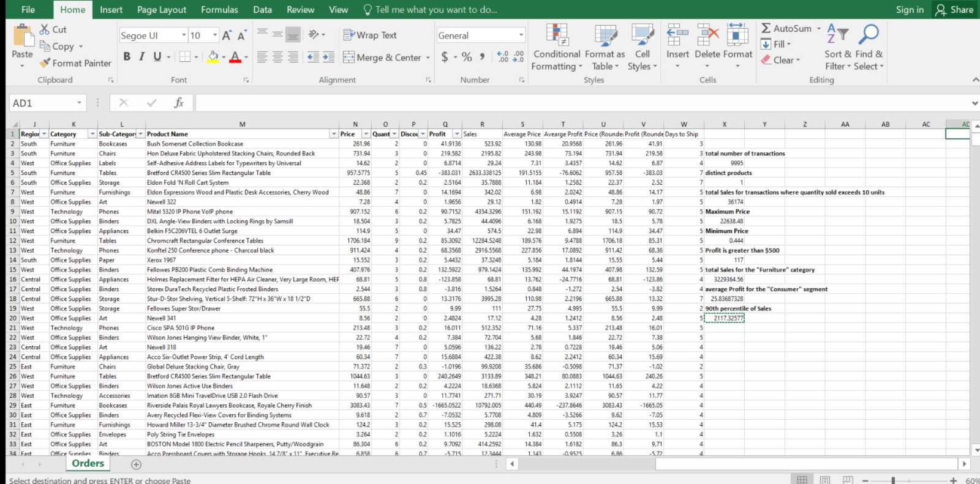Expand the font name dropdown
This screenshot has height=484, width=980.
click(184, 35)
